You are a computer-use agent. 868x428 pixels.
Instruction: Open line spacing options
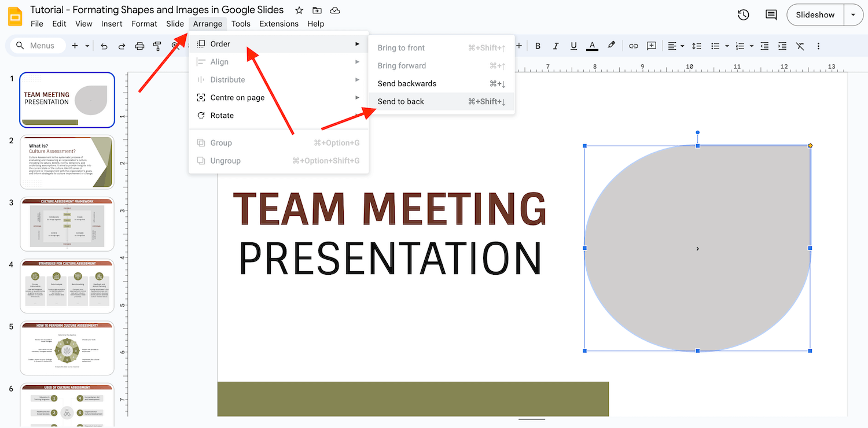697,46
